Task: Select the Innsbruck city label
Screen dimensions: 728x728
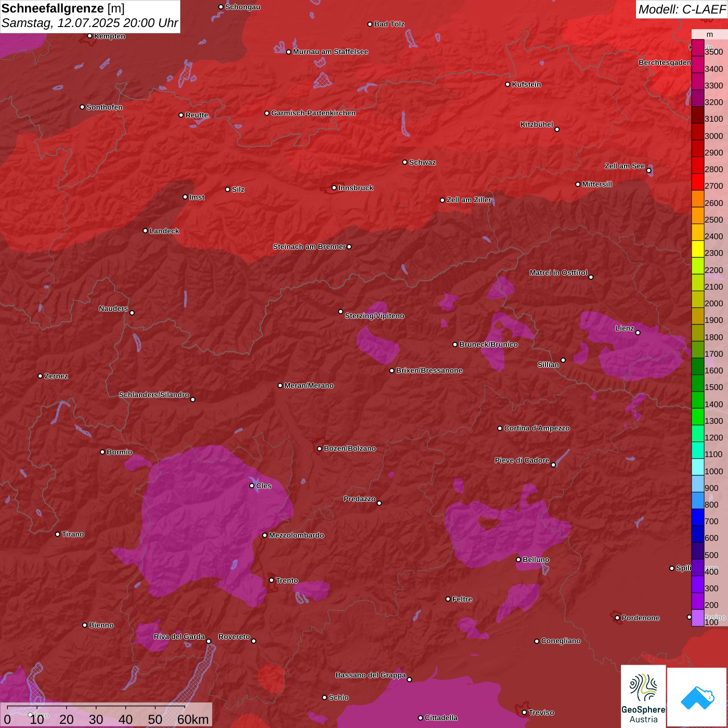Action: (356, 188)
